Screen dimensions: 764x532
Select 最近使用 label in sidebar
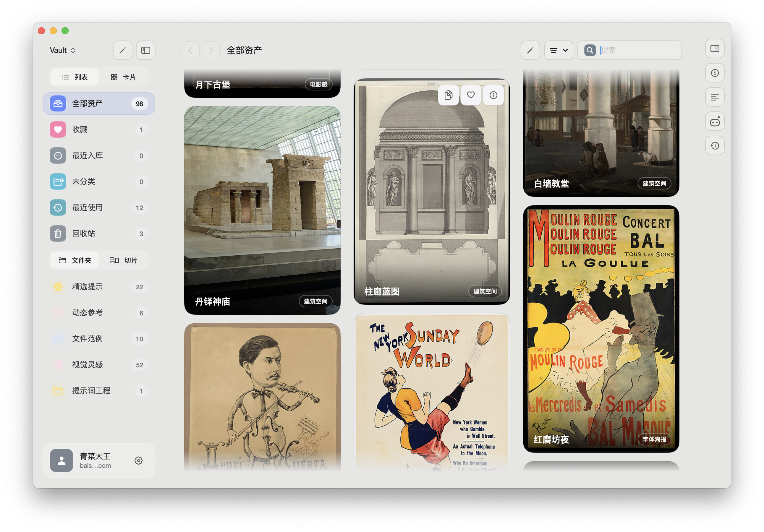pyautogui.click(x=88, y=207)
